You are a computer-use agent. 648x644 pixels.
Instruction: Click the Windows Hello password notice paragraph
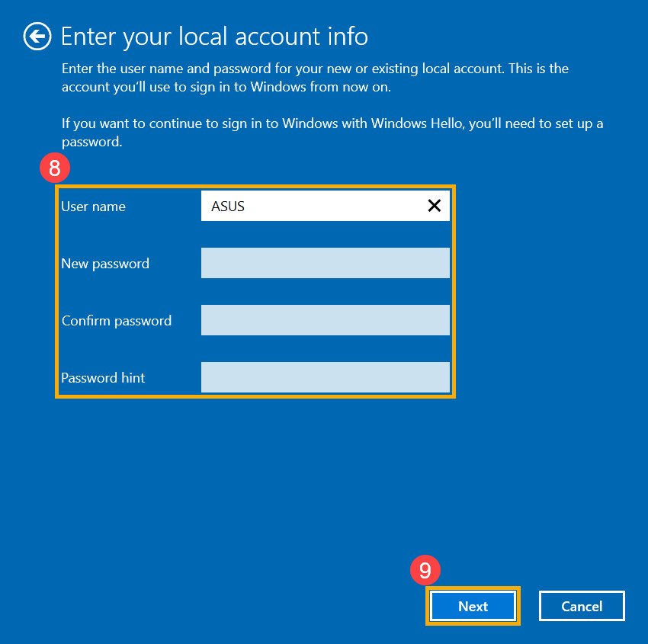[332, 132]
